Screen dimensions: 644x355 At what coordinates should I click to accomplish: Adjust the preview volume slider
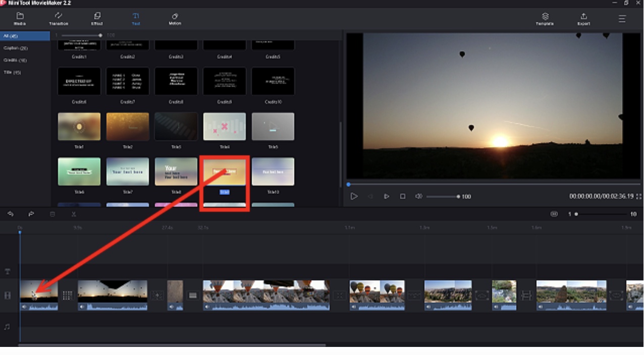(443, 196)
